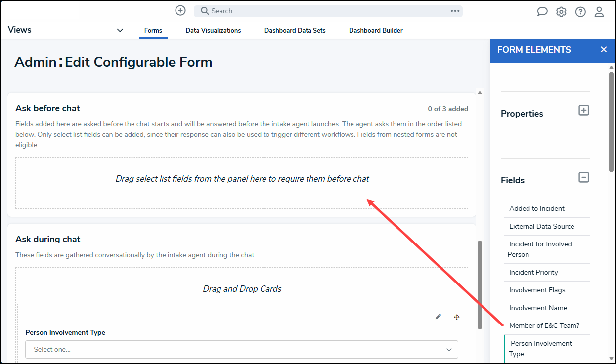Open the help question mark icon
Screen dimensions: 616x364
(x=580, y=12)
